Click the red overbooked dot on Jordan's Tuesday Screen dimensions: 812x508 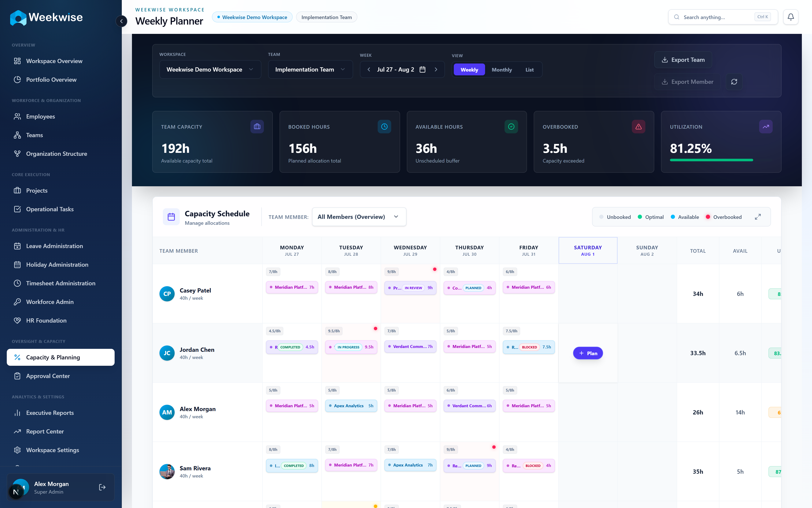coord(376,328)
